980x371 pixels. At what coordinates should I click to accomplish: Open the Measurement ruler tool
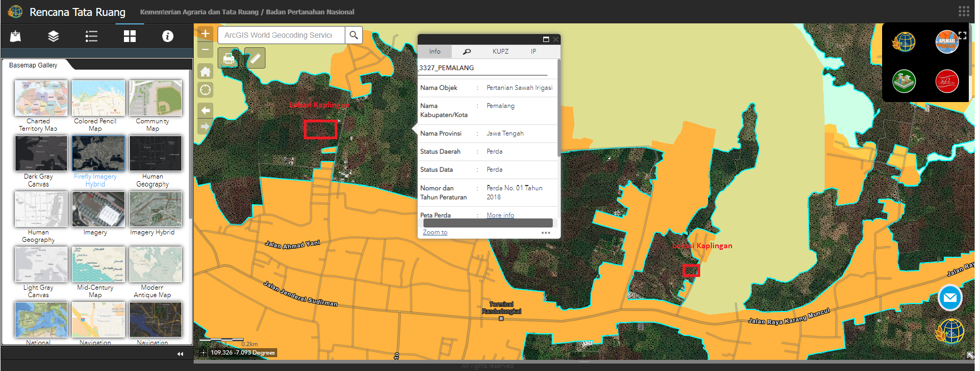point(255,58)
